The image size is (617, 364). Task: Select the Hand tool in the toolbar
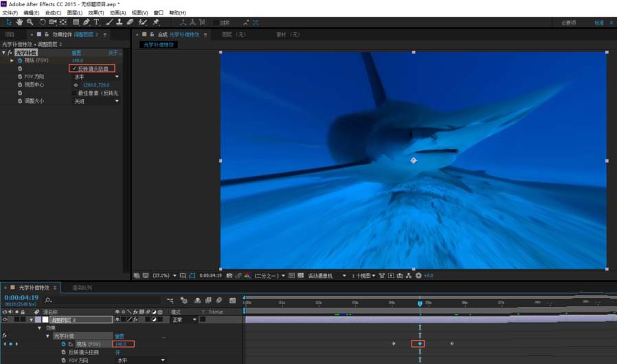(19, 22)
